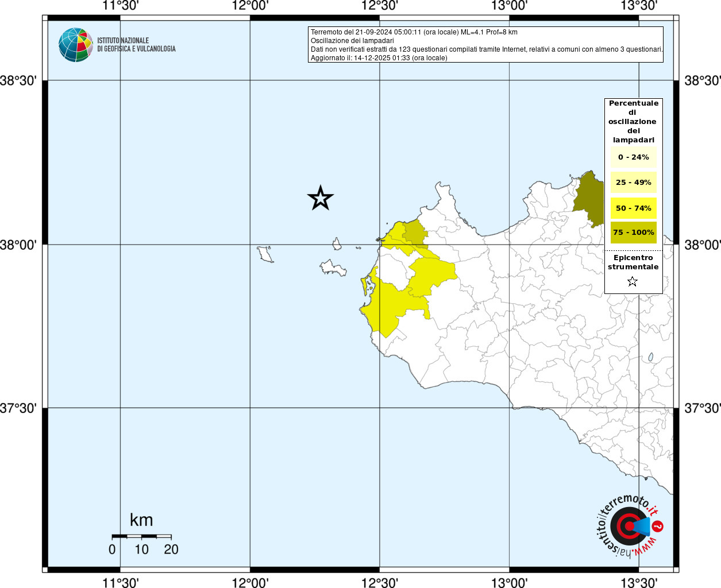This screenshot has height=588, width=721.
Task: Click the 'Istituto Nazionale di Geofisica e Vulcanologia' text
Action: (136, 45)
